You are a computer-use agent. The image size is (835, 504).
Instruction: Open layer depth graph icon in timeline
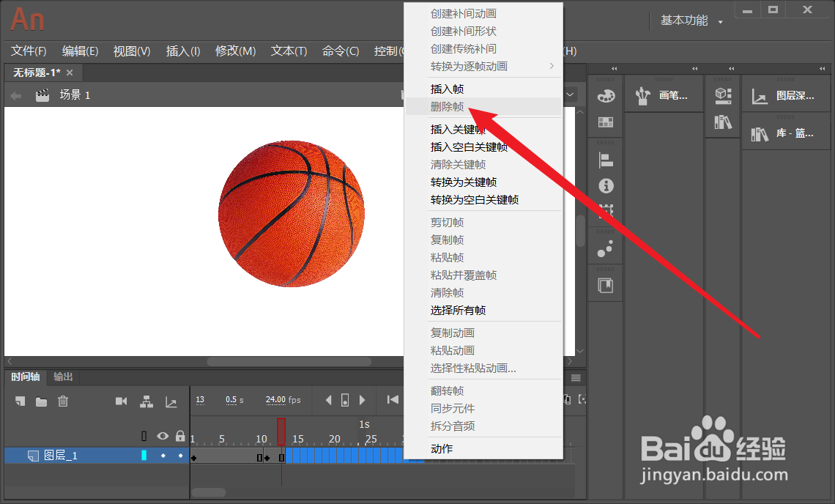pyautogui.click(x=171, y=402)
